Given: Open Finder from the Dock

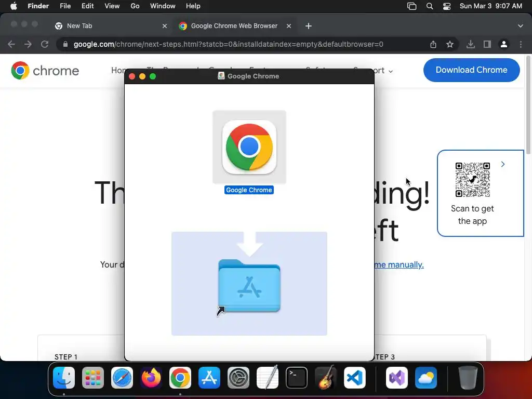Looking at the screenshot, I should click(64, 378).
